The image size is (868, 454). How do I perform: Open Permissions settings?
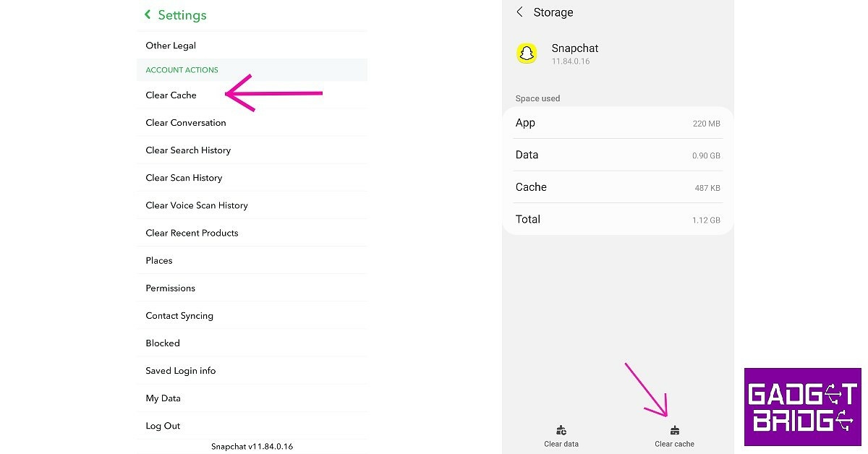click(170, 288)
